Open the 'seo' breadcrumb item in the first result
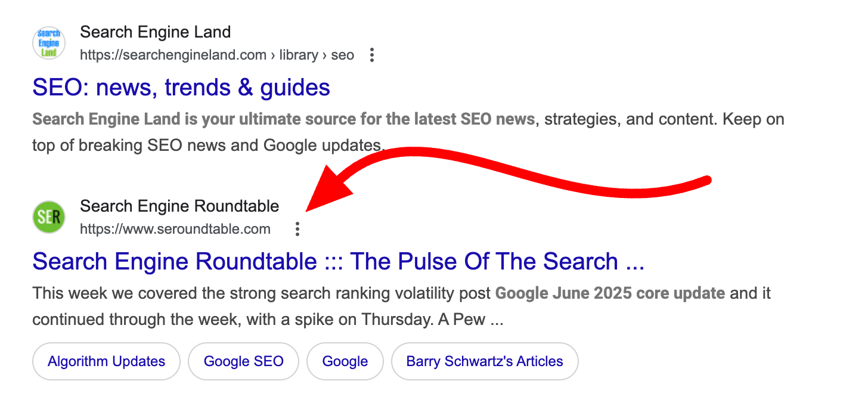The image size is (868, 415). click(343, 54)
